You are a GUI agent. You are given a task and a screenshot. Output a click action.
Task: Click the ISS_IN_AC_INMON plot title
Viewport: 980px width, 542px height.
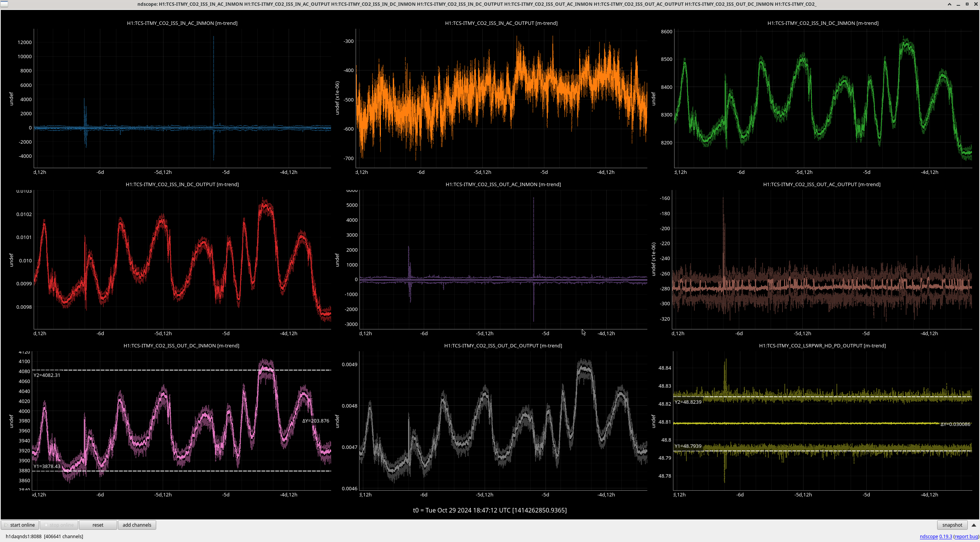(182, 23)
